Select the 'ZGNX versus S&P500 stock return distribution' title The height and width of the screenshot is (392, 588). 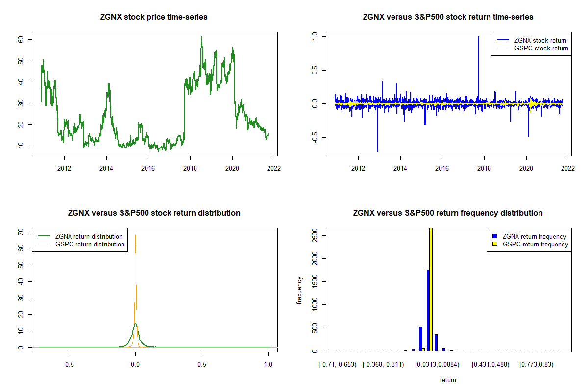(x=154, y=213)
